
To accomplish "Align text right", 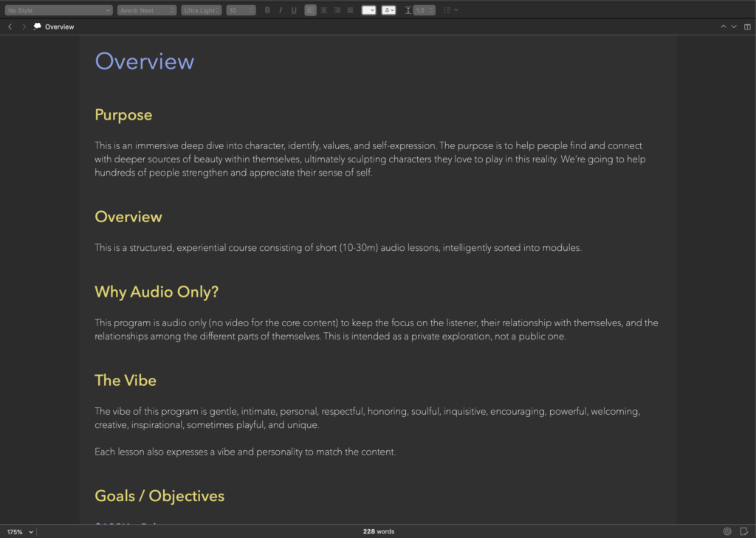I will [x=337, y=10].
